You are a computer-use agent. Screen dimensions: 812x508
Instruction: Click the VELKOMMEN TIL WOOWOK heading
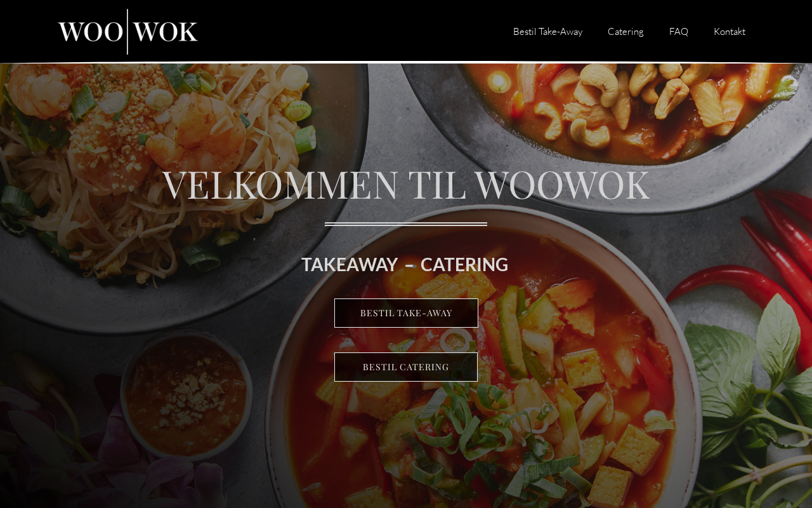click(x=406, y=185)
